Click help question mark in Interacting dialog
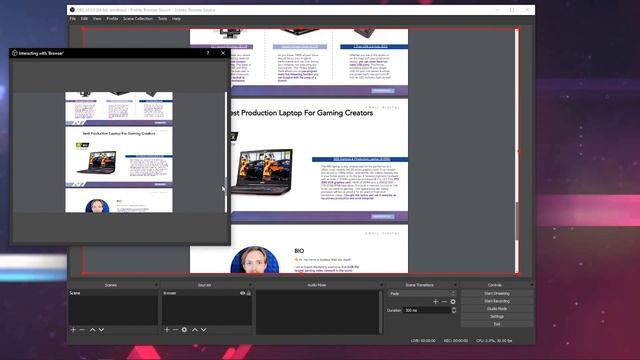 (208, 53)
